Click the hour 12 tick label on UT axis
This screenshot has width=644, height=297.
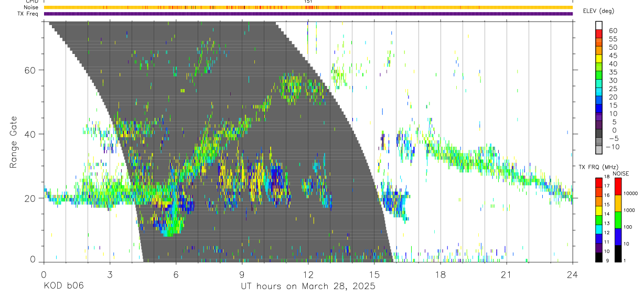(308, 274)
